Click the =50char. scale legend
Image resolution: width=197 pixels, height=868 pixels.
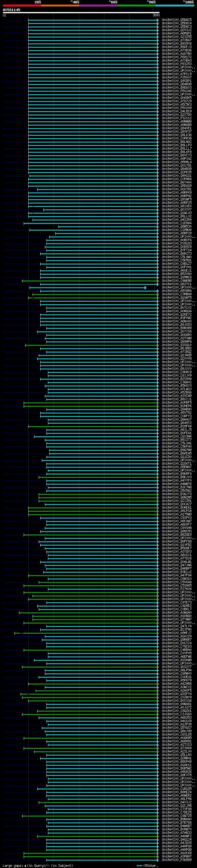(147, 865)
